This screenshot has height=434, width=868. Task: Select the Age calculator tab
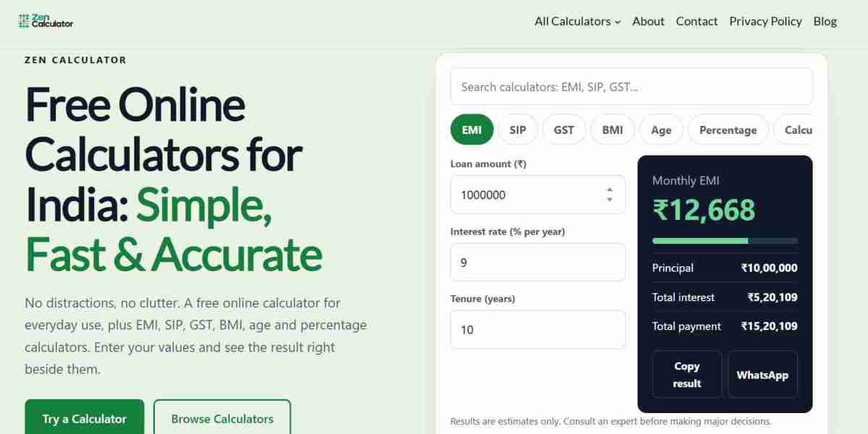click(x=661, y=129)
